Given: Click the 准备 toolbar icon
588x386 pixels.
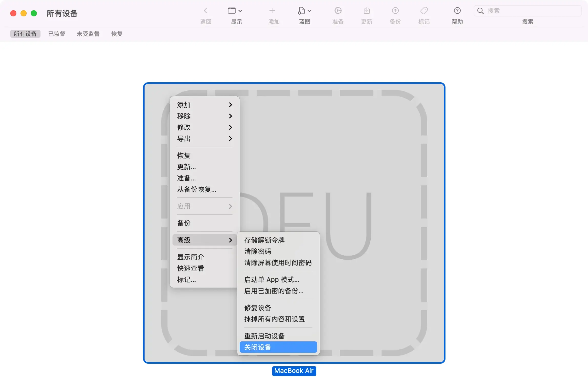Looking at the screenshot, I should [338, 11].
